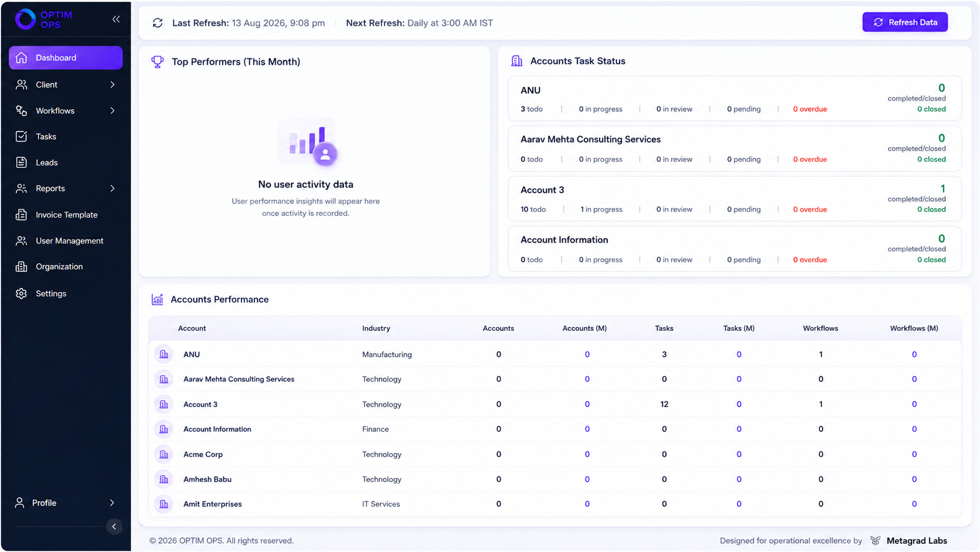This screenshot has width=980, height=552.
Task: Click Tasks value 3 in ANU row
Action: coord(664,354)
